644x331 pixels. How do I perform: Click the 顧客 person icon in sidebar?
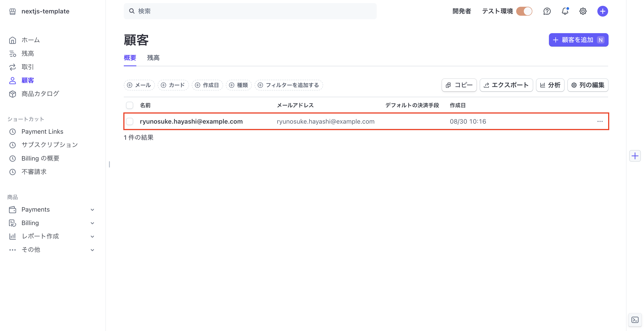coord(13,80)
